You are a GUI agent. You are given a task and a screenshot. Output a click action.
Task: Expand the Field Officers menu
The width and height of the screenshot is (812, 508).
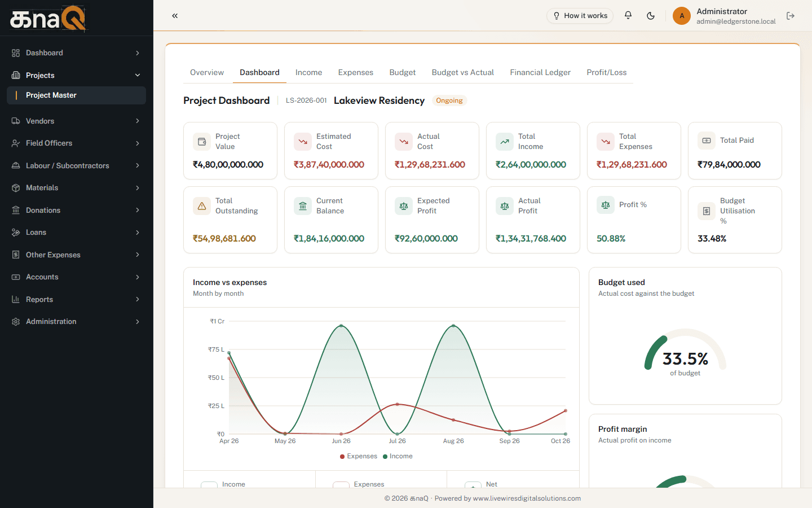(x=76, y=143)
